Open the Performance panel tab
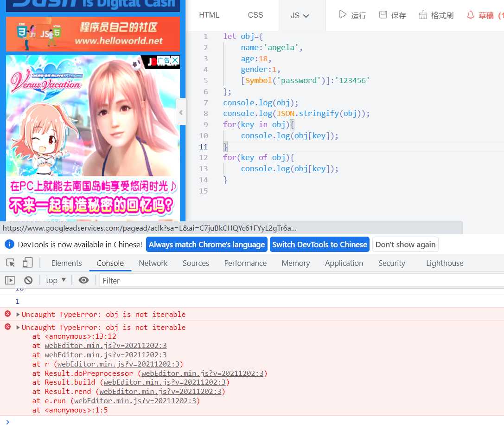The width and height of the screenshot is (504, 425). pos(245,263)
